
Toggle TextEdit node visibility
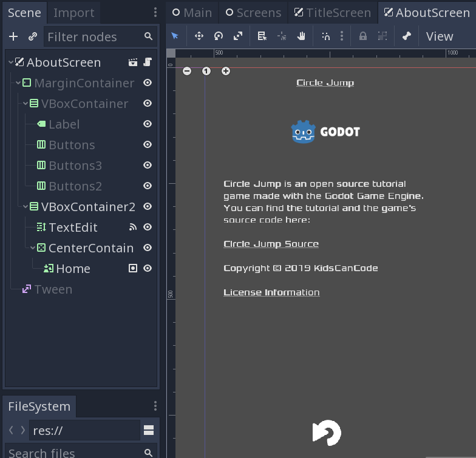148,227
